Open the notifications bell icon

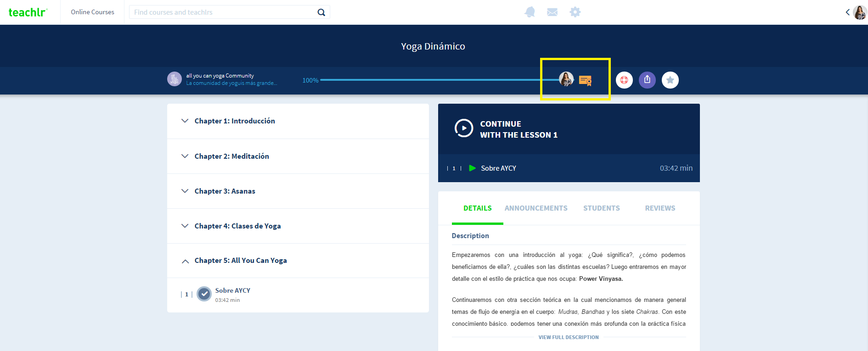point(530,12)
